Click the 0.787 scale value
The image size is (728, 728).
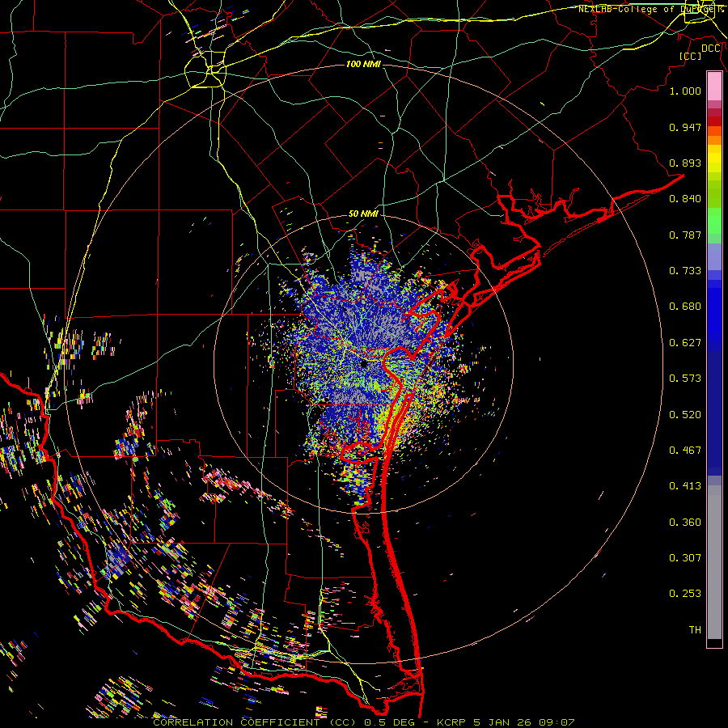pyautogui.click(x=685, y=235)
